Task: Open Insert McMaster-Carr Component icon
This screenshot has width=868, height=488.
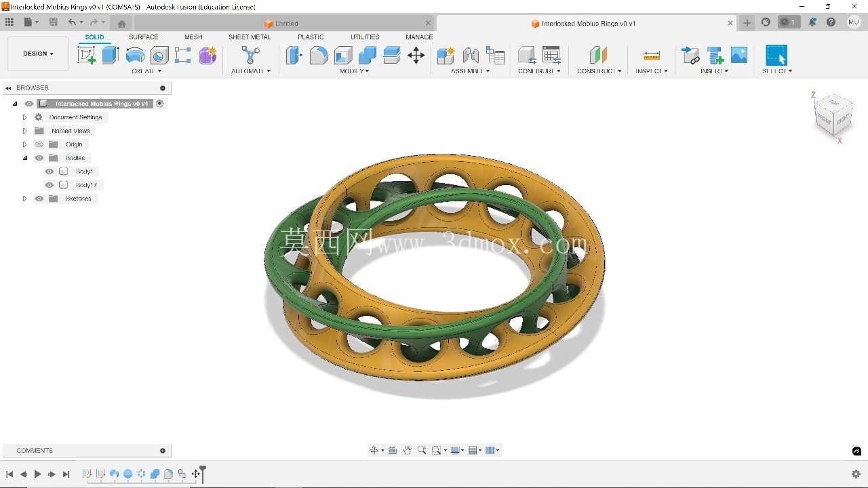Action: pos(715,55)
